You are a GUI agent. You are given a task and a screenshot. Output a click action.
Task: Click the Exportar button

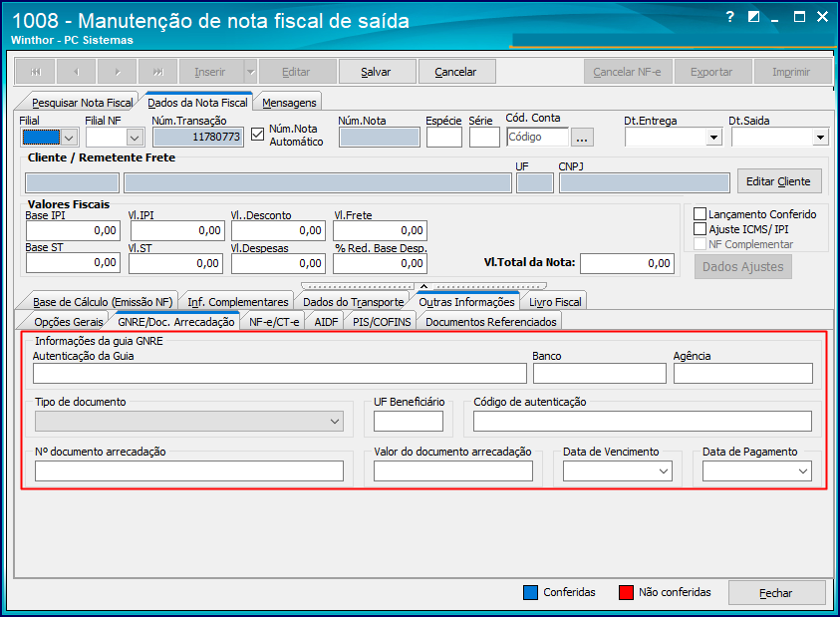pos(713,72)
